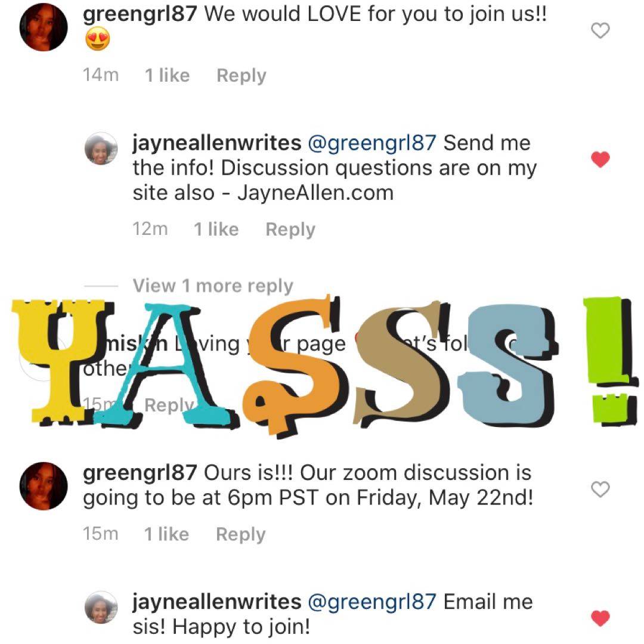Expand 'View 1 more reply'
Screen dimensions: 644x644
pos(213,286)
